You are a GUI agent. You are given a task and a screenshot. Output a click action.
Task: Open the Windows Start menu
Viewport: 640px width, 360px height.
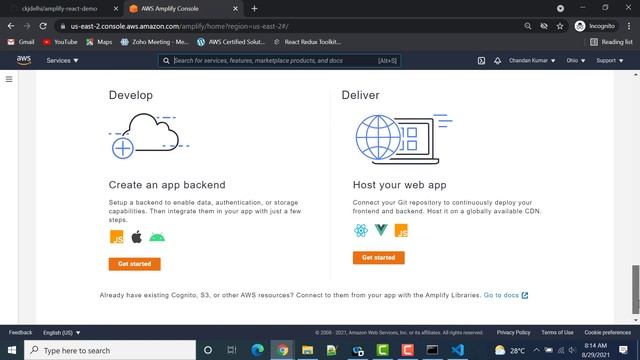[12, 350]
